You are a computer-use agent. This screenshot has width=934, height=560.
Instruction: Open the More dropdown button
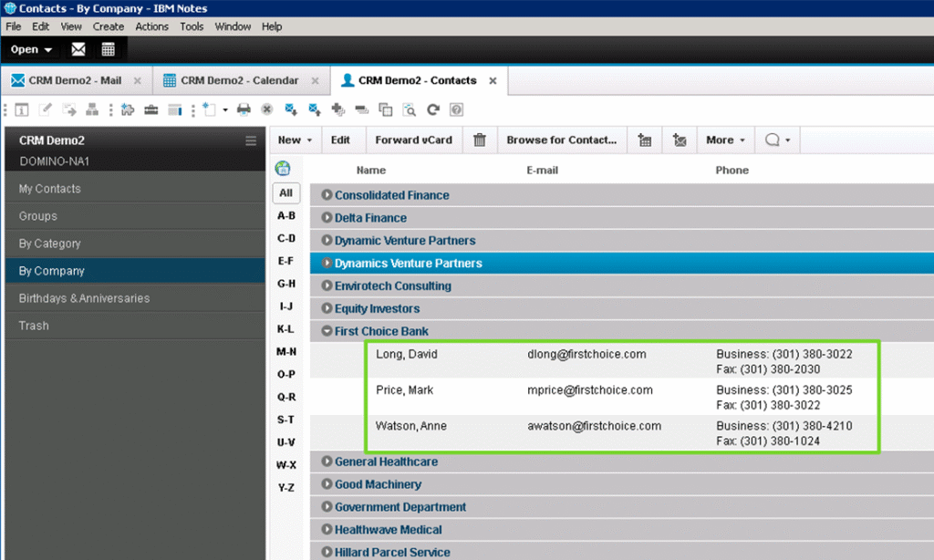click(x=725, y=140)
